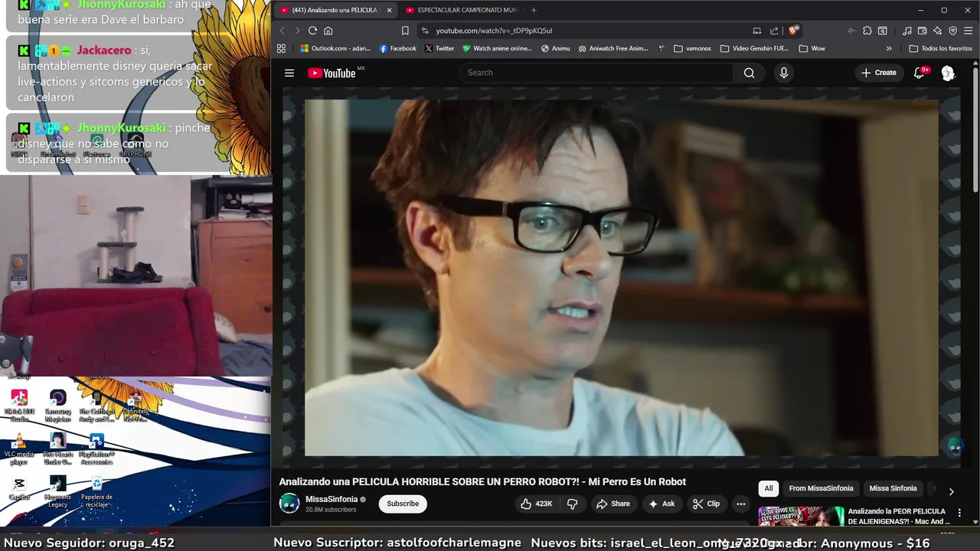The height and width of the screenshot is (551, 980).
Task: Open the Twitter bookmark
Action: point(439,48)
